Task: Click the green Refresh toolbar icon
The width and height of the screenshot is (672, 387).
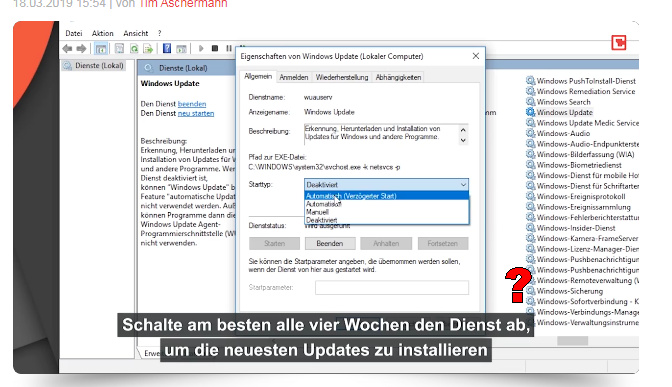Action: click(134, 48)
